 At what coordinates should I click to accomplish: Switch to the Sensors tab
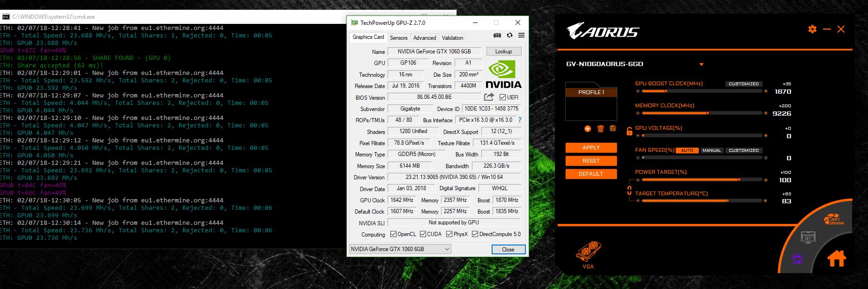pos(399,38)
